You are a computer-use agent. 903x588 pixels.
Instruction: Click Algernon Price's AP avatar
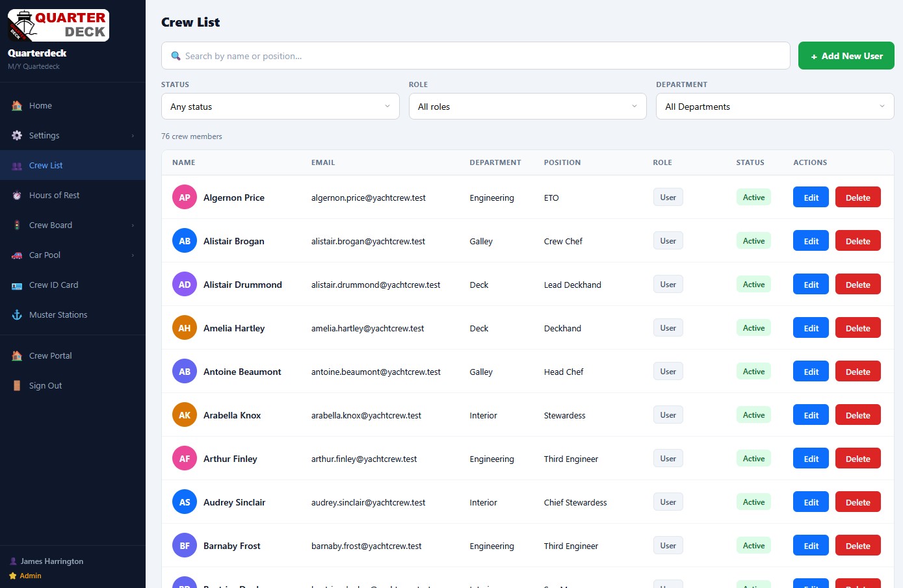[x=185, y=198]
